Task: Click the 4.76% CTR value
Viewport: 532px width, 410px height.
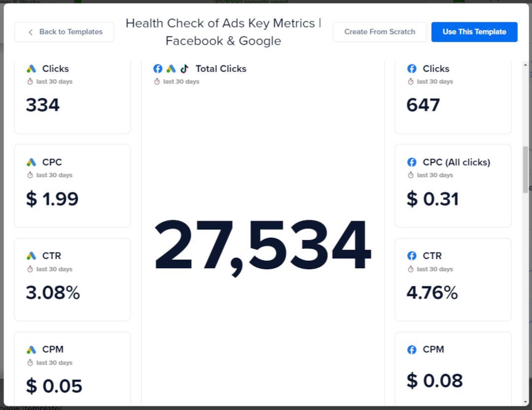Action: click(x=432, y=293)
